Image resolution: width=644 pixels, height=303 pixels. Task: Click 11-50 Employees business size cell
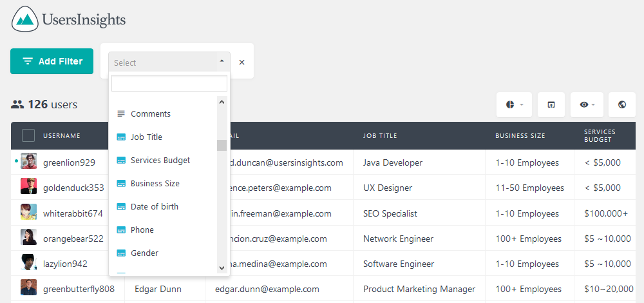point(530,188)
